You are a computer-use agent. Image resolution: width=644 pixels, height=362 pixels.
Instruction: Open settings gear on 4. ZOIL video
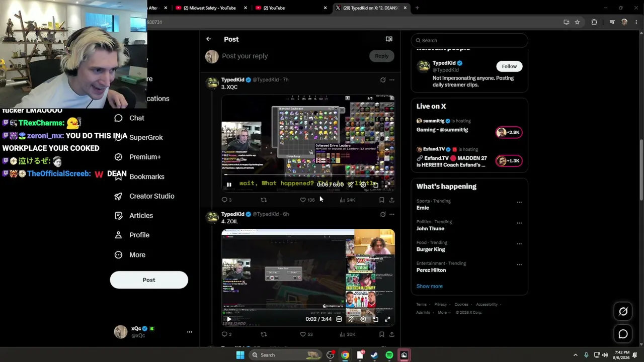[363, 319]
